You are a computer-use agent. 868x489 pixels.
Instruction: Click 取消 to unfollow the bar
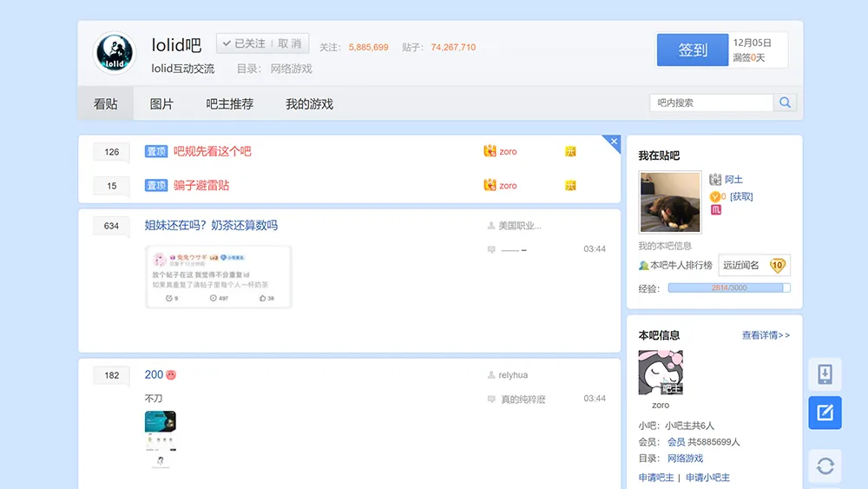(290, 43)
